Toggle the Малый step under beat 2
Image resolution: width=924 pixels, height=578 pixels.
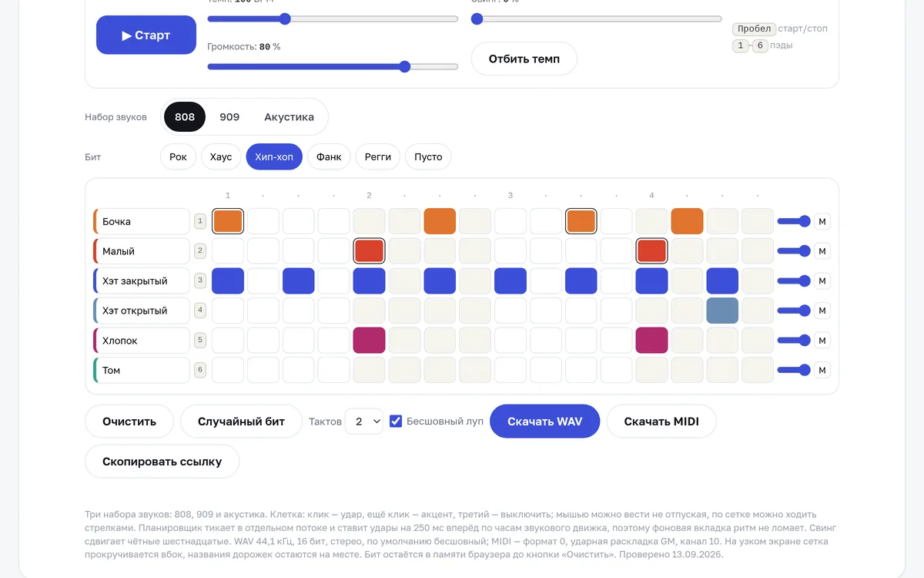click(x=369, y=251)
